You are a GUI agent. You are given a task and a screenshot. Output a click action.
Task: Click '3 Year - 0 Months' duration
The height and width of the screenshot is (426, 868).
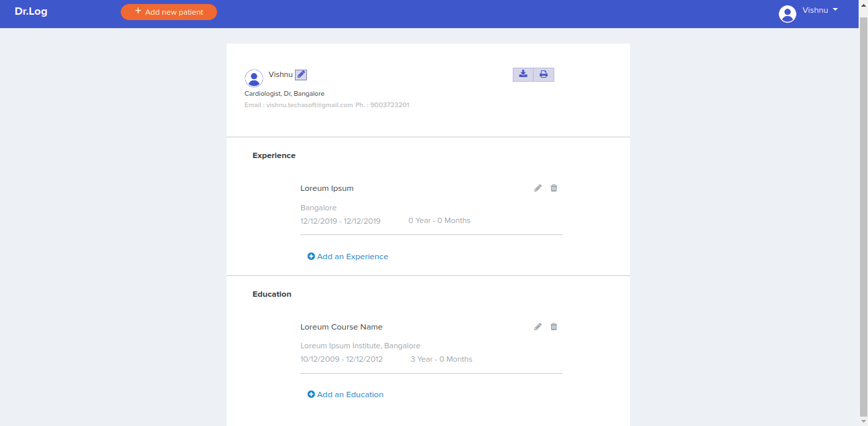point(441,359)
